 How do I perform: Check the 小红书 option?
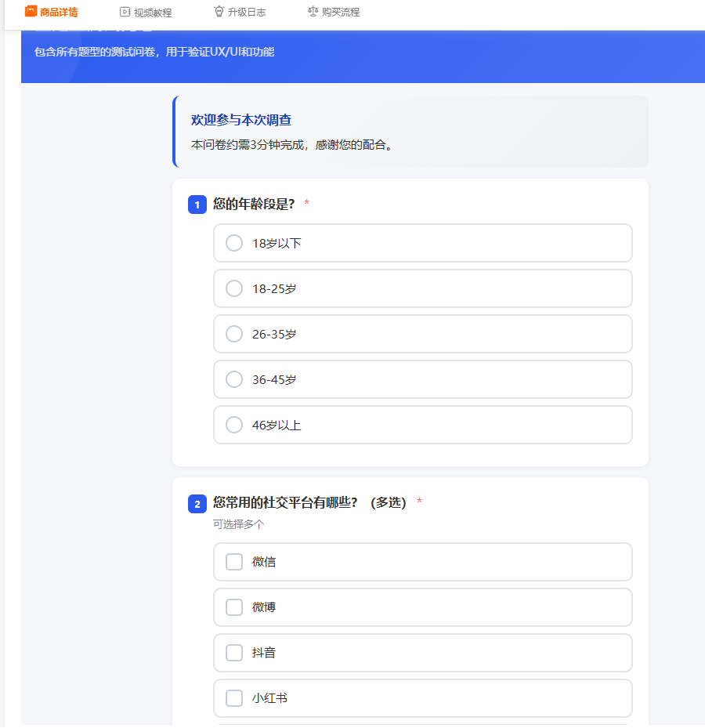(x=234, y=698)
